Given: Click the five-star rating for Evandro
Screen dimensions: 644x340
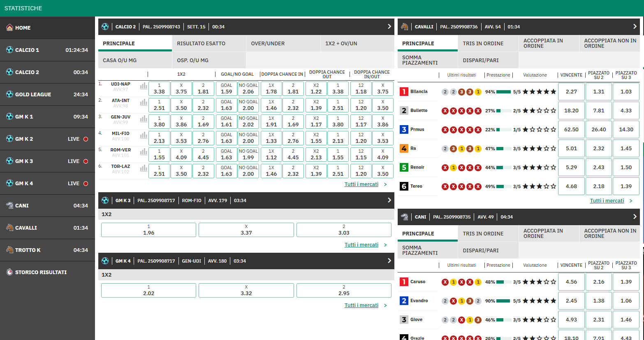Looking at the screenshot, I should click(x=539, y=301).
